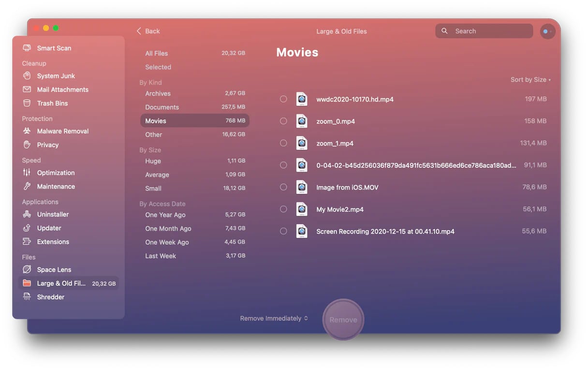588x370 pixels.
Task: Select the Huge size filter
Action: 153,161
